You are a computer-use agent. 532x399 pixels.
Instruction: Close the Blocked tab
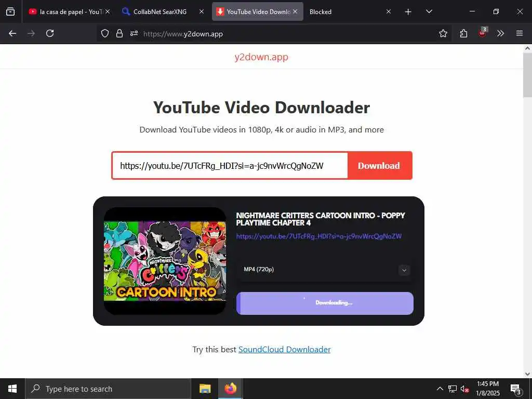point(389,11)
